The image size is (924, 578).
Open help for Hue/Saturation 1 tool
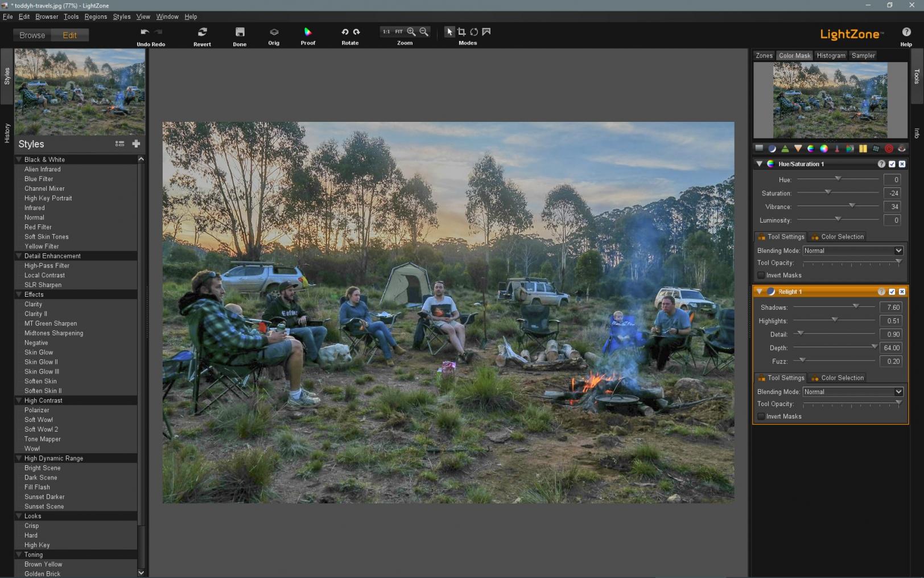(881, 164)
